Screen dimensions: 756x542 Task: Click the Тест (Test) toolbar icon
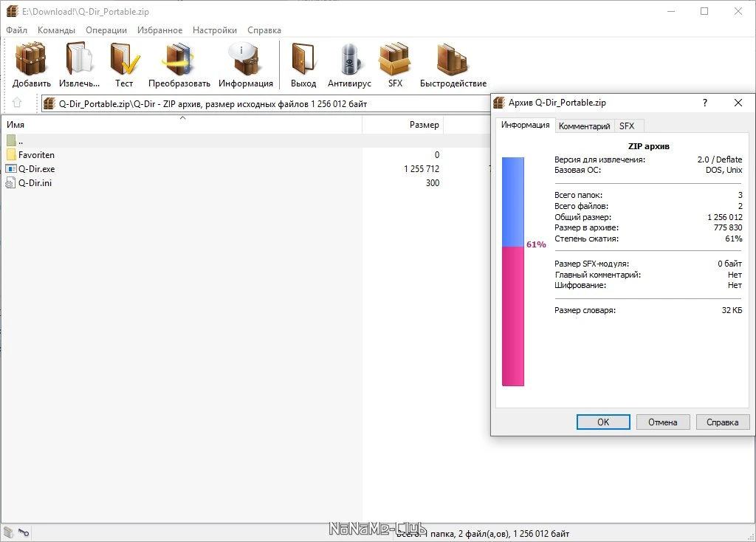point(124,59)
